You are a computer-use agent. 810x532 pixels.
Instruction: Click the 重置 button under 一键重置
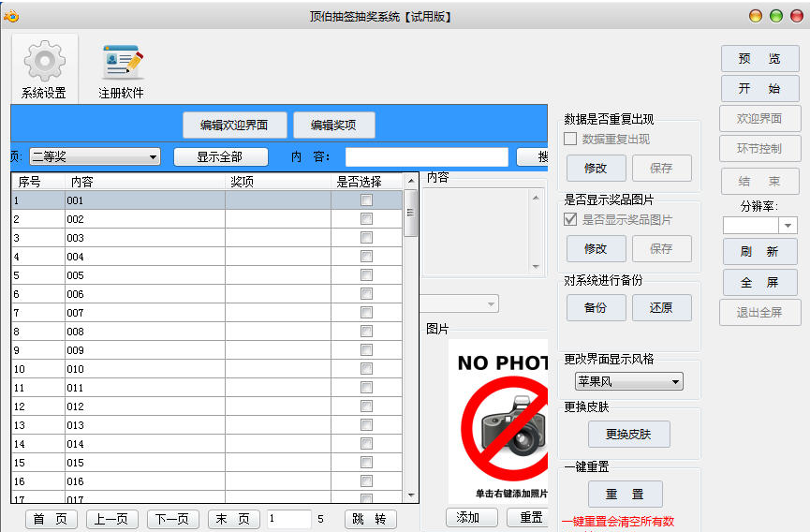click(x=626, y=495)
